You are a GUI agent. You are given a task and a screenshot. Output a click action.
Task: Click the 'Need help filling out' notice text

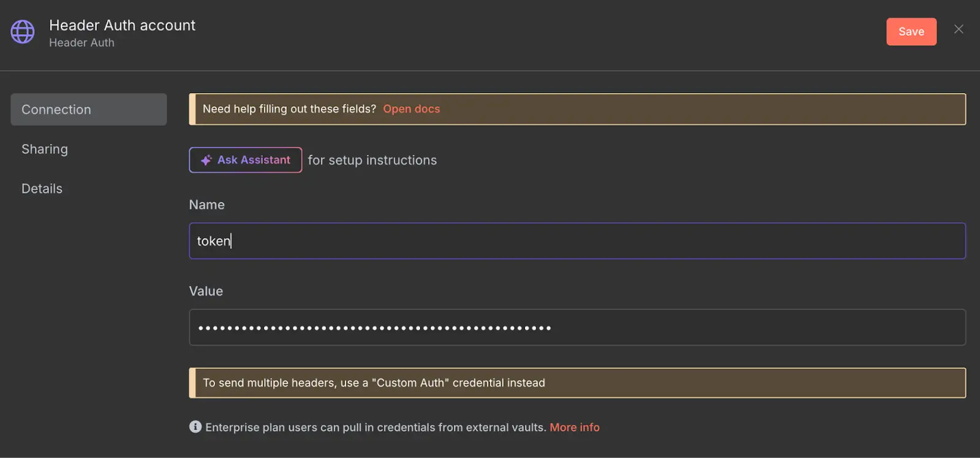pyautogui.click(x=289, y=109)
